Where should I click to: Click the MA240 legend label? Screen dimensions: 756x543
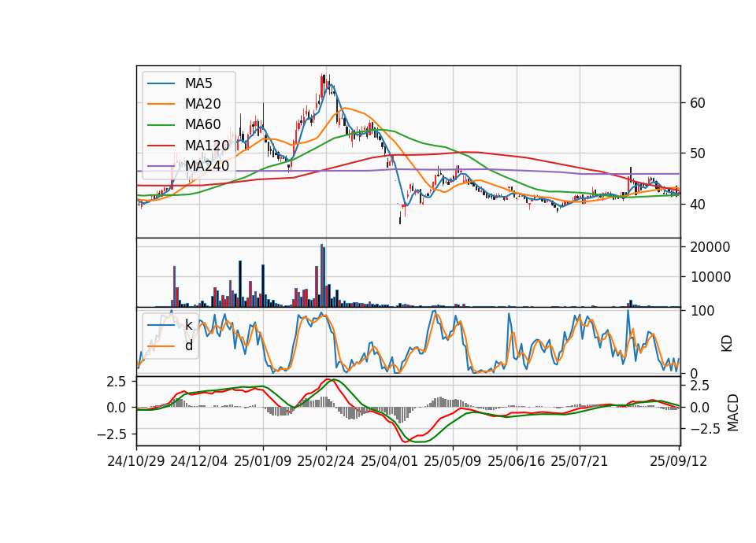point(207,166)
